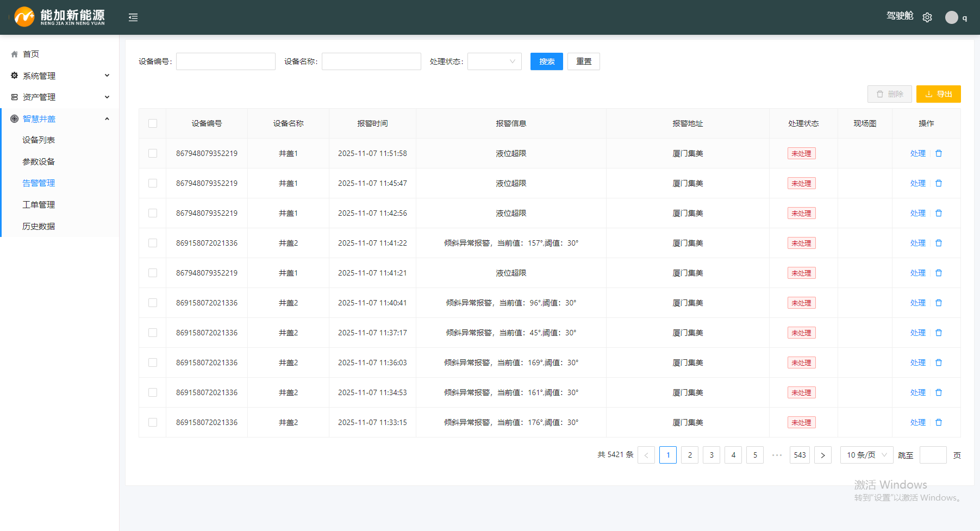This screenshot has height=531, width=980.
Task: Click 处理 link for the 11:45:47 alarm
Action: point(917,184)
